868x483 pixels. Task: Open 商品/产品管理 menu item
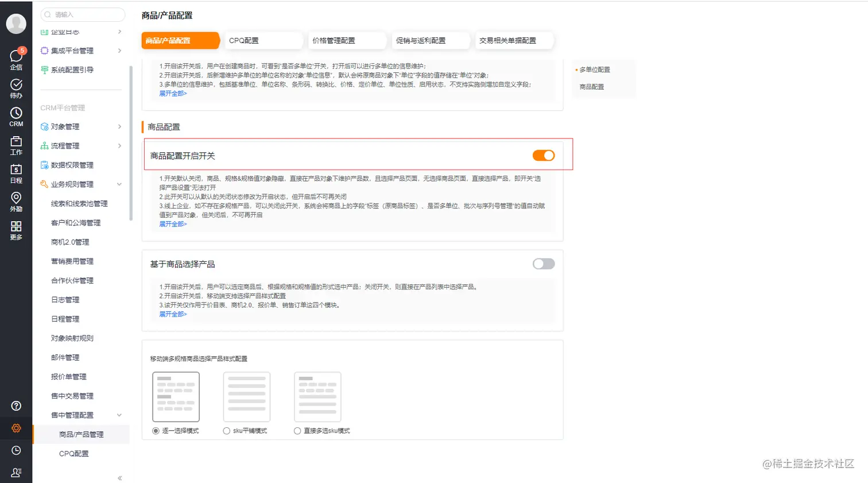coord(81,434)
